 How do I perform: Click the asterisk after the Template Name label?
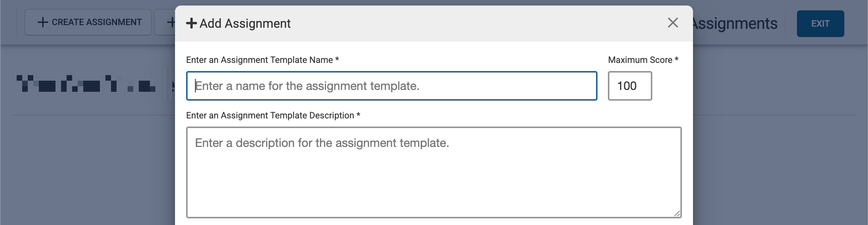tap(337, 59)
